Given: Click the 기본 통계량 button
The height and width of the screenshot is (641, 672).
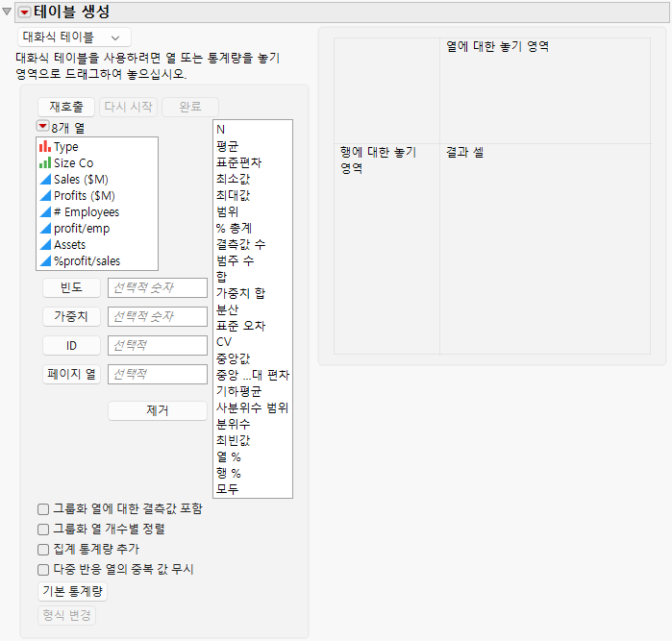Looking at the screenshot, I should pyautogui.click(x=72, y=591).
